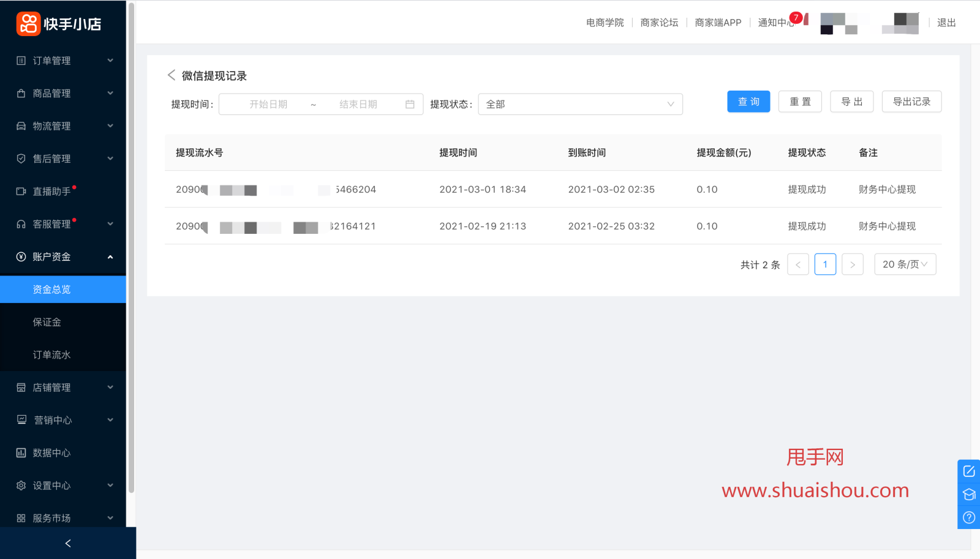Screen dimensions: 980x559
Task: Open 通知中心 in the header
Action: tap(776, 23)
